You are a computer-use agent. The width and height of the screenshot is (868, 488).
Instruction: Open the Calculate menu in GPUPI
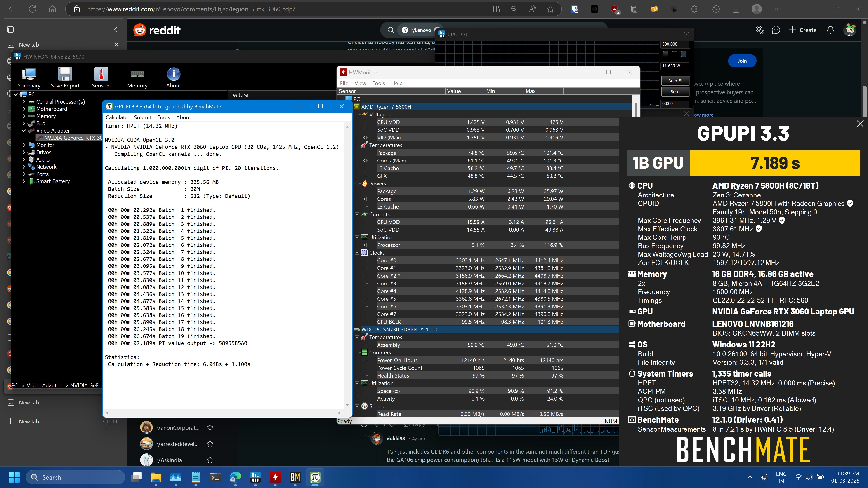[117, 117]
